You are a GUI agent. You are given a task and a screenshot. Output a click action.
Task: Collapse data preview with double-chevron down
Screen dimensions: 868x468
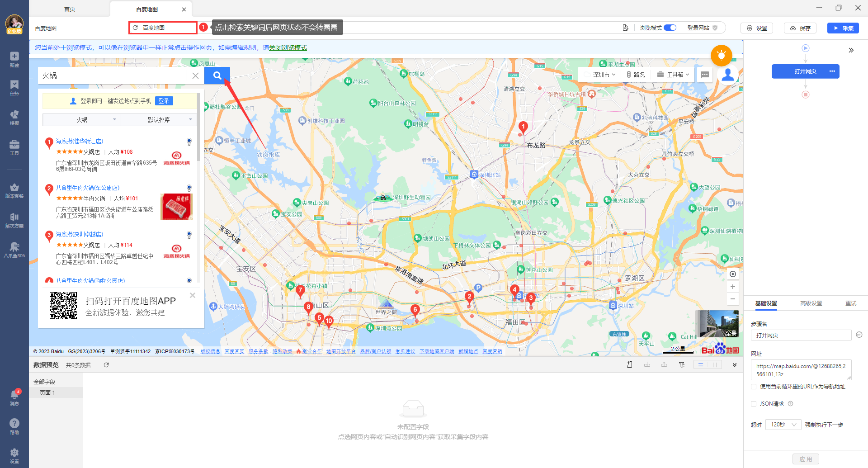tap(735, 365)
